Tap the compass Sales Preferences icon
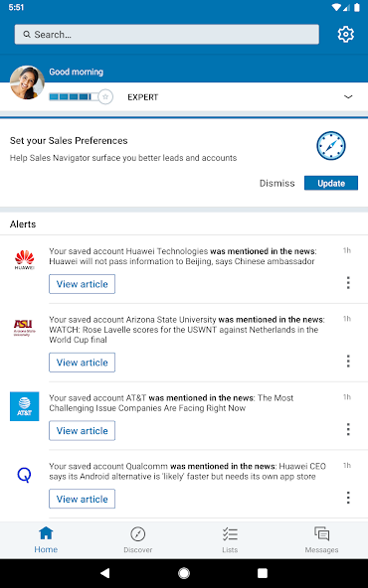This screenshot has height=588, width=368. (x=331, y=145)
